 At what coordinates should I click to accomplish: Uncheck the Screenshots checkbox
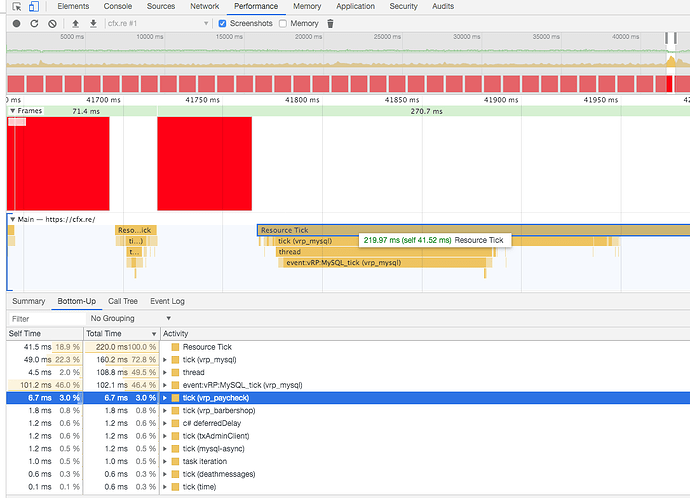click(223, 23)
